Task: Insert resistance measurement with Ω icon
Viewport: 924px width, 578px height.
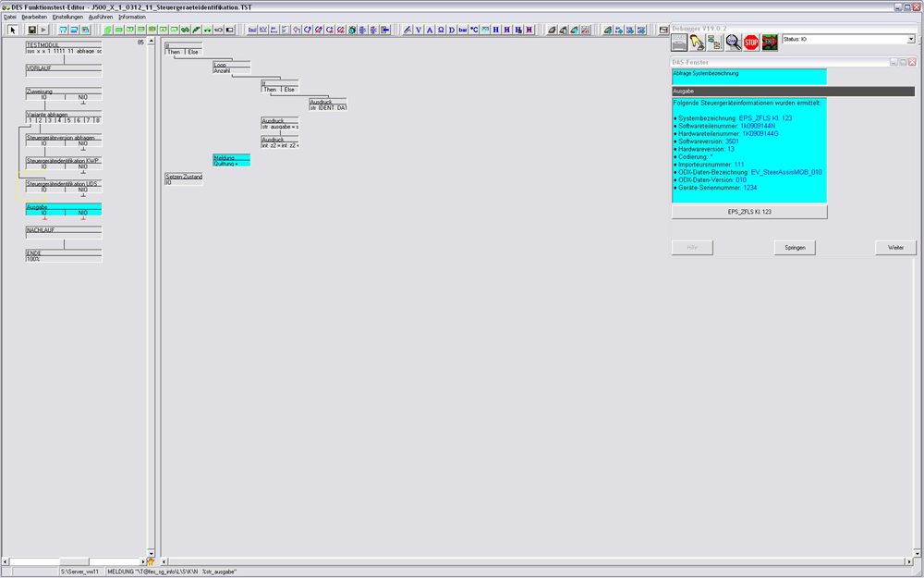Action: 441,30
